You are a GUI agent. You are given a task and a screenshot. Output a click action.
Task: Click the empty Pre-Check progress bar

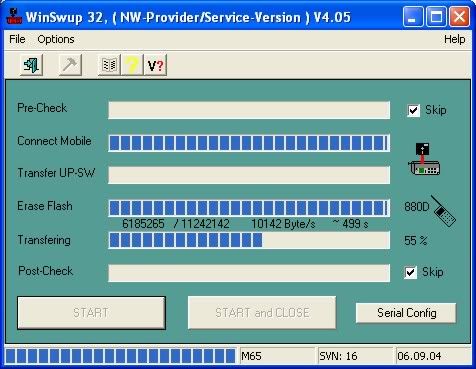pos(249,110)
